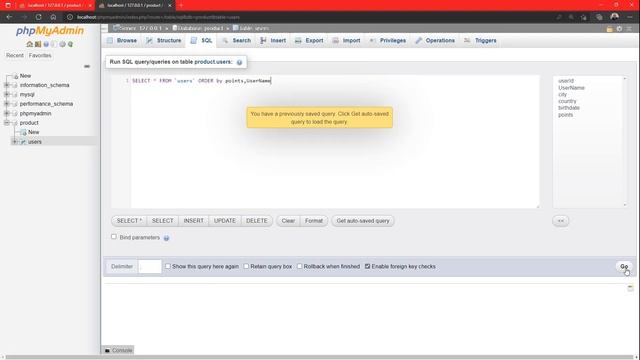Viewport: 640px width, 360px height.
Task: Enable Rollback when finished checkbox
Action: 300,266
